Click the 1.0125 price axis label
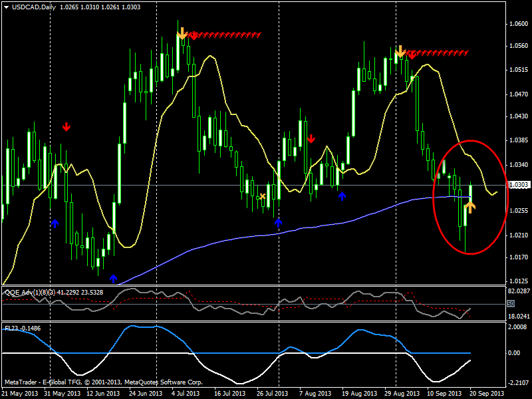The width and height of the screenshot is (532, 399). (x=519, y=281)
